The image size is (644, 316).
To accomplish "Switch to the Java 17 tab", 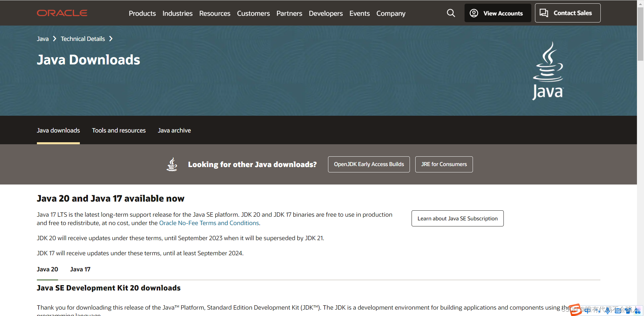I will pos(80,269).
